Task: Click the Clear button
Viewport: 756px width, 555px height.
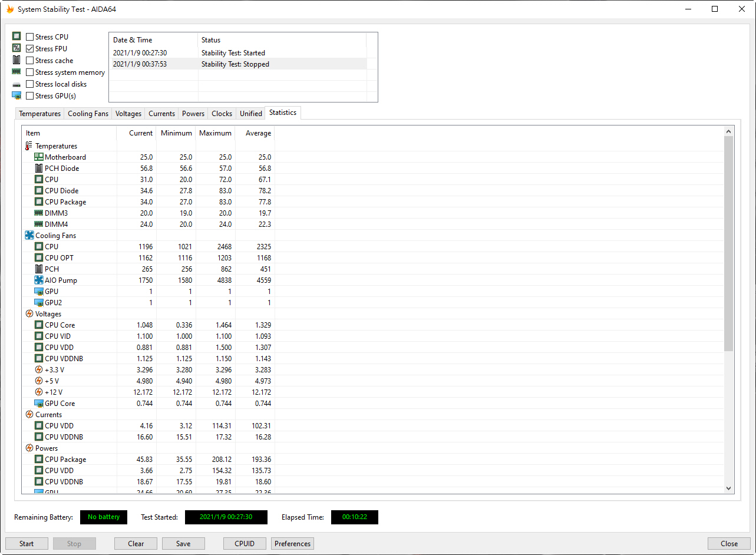Action: point(136,544)
